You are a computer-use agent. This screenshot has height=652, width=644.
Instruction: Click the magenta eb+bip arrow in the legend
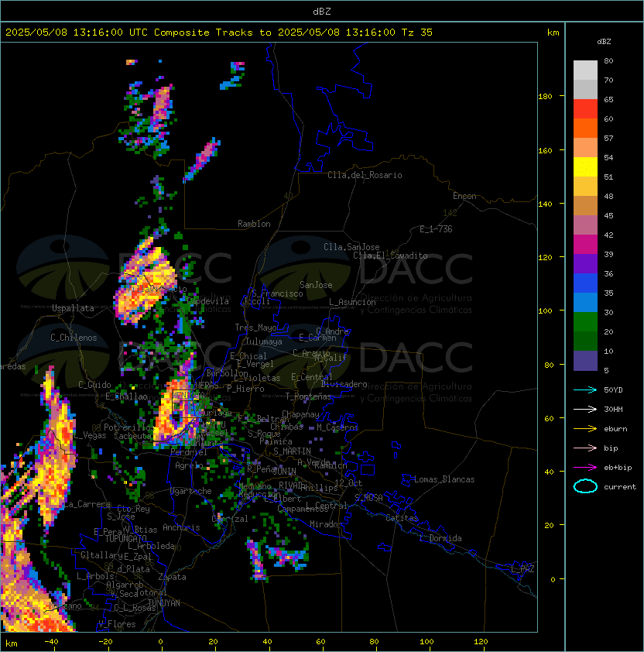585,468
